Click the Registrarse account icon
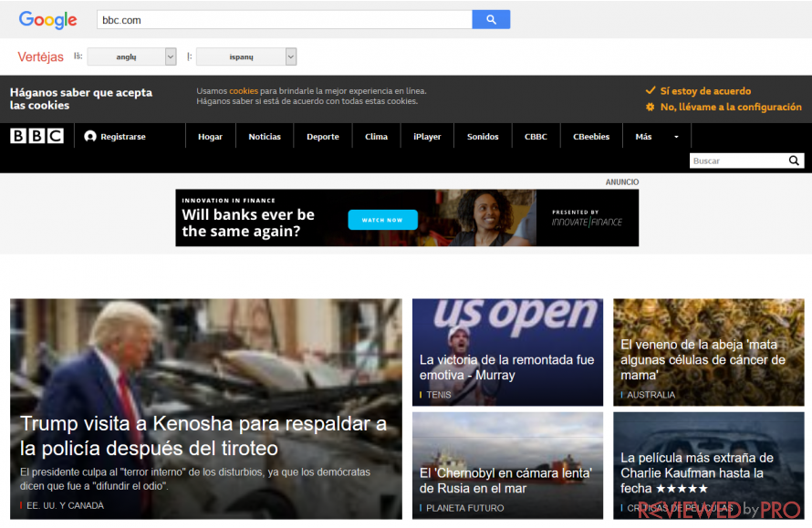Screen dimensions: 812x528 (90, 136)
